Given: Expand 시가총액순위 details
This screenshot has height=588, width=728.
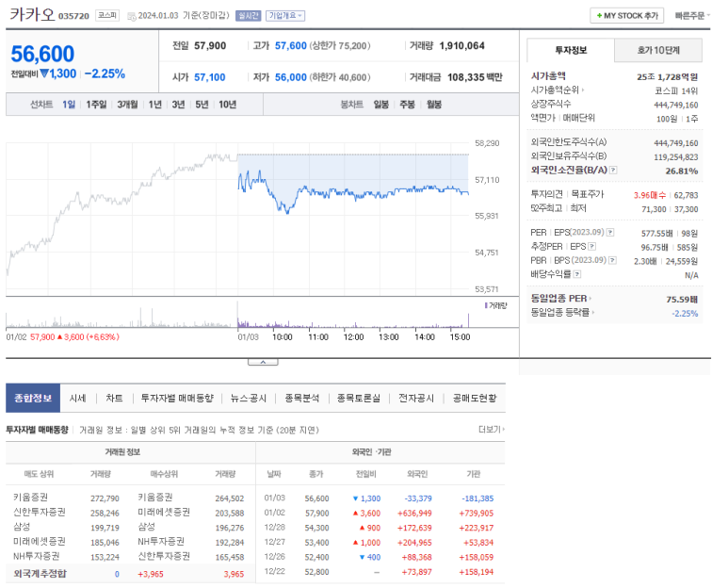Looking at the screenshot, I should 558,90.
